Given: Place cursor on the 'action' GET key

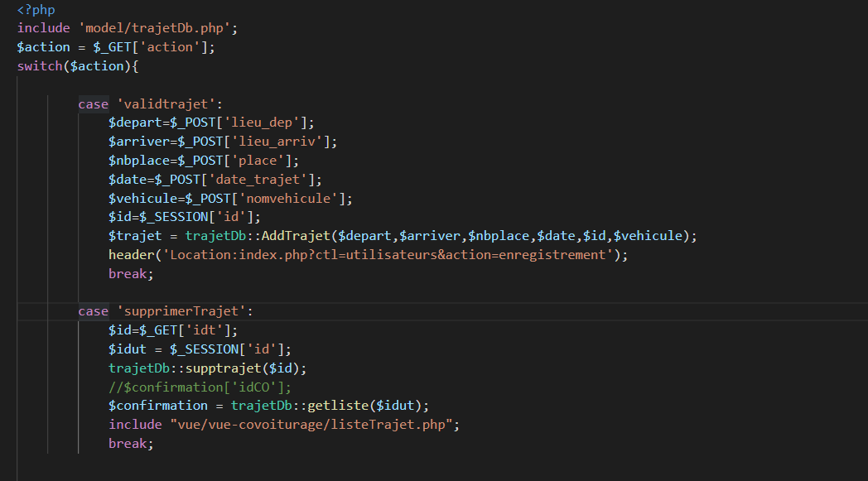Looking at the screenshot, I should click(x=170, y=47).
